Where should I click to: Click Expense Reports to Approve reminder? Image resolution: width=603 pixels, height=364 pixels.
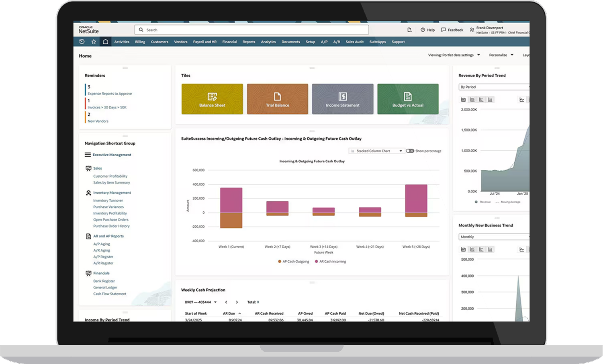109,93
